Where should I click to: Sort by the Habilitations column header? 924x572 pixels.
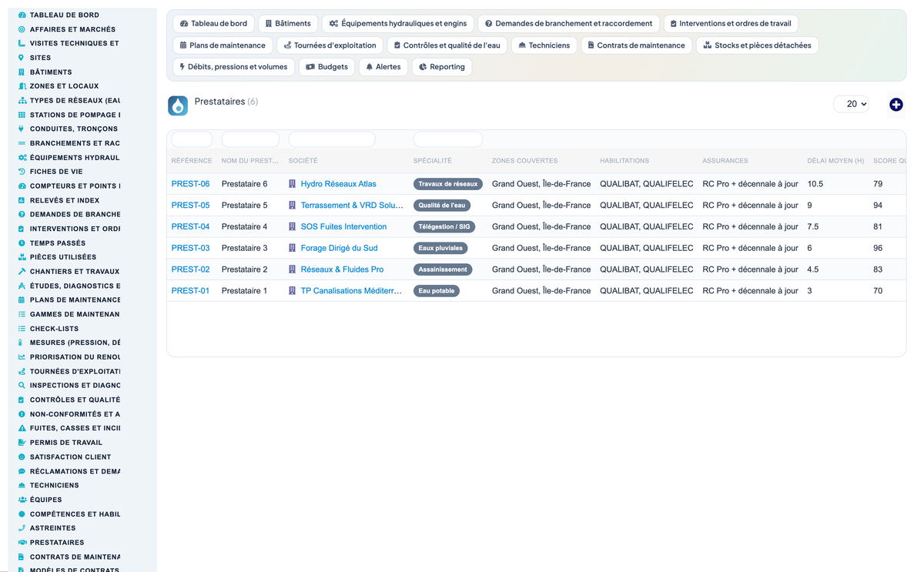point(624,161)
